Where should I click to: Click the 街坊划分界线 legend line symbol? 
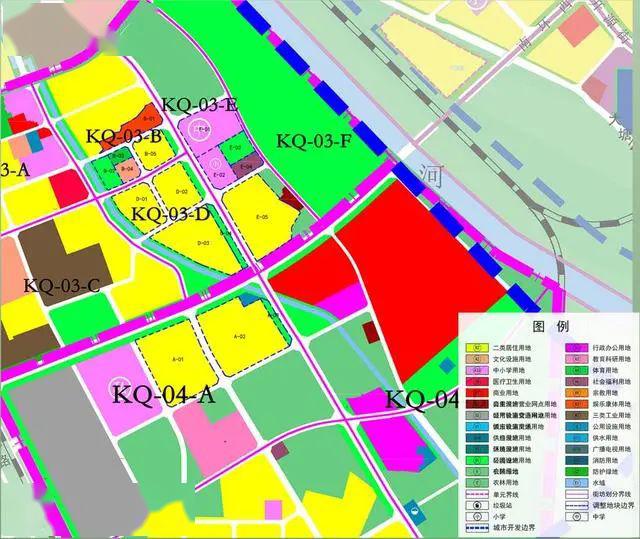click(x=576, y=494)
